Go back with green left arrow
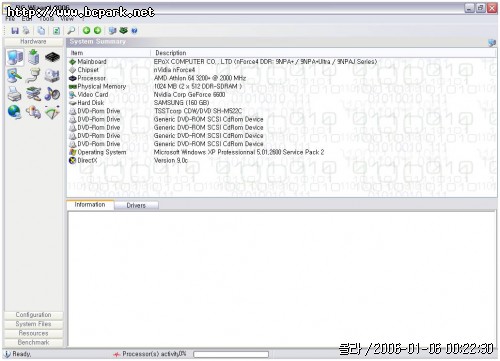500x361 pixels. point(86,31)
